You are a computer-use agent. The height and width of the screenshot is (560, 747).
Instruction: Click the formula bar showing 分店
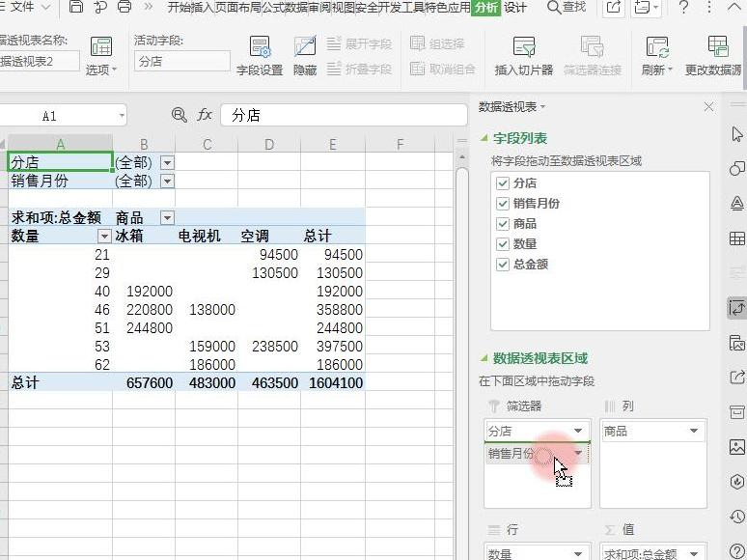[x=344, y=115]
